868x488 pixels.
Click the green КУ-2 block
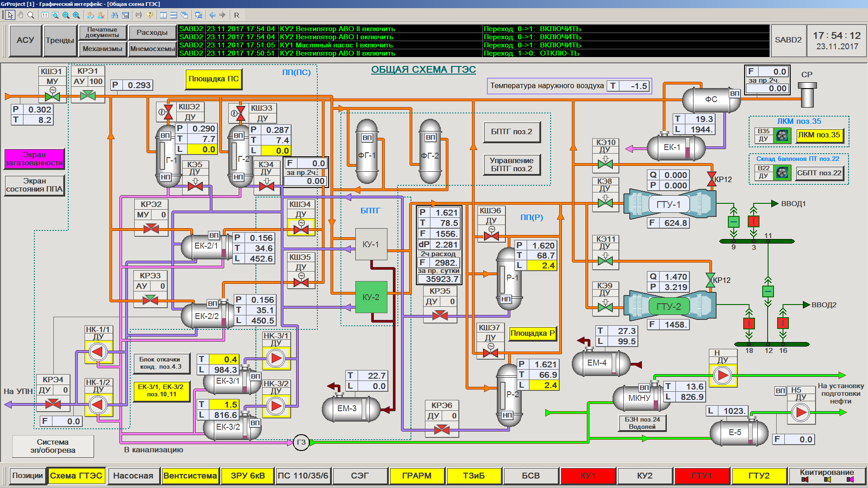[x=371, y=297]
